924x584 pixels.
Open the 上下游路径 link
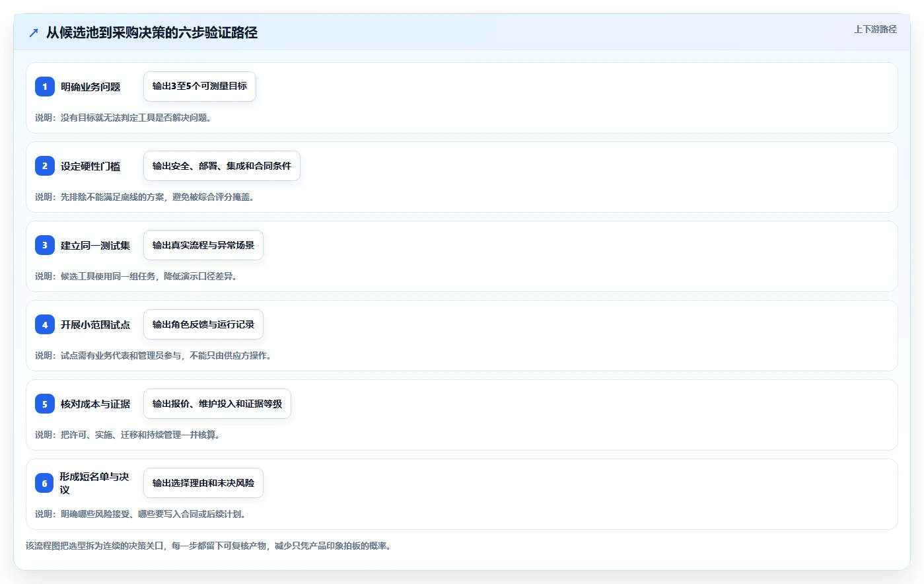point(875,29)
